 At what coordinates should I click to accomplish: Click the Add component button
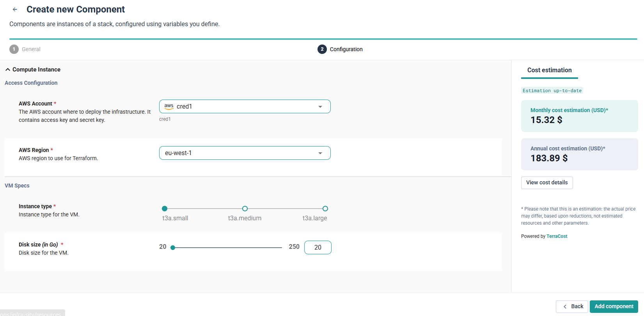(x=614, y=307)
